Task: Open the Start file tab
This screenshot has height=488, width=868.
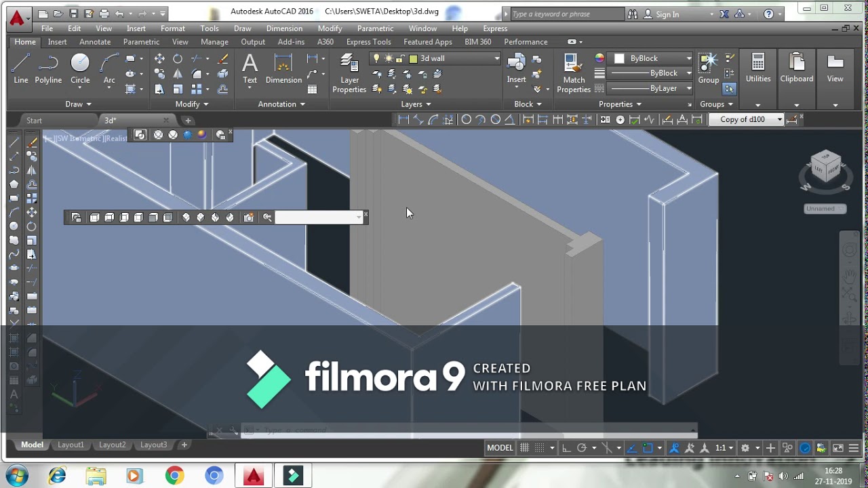Action: [x=34, y=121]
